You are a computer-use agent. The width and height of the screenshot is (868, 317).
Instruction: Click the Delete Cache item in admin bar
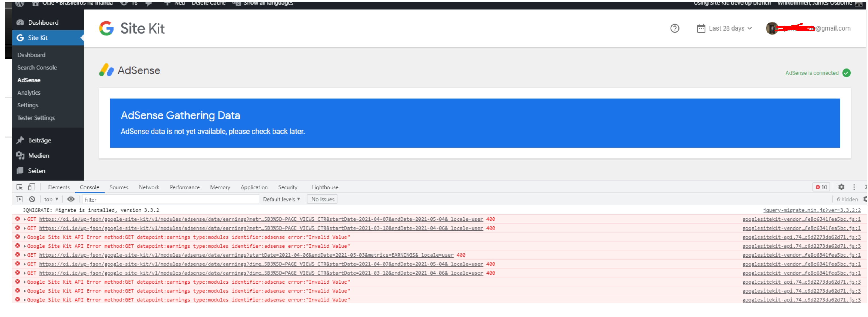coord(209,3)
